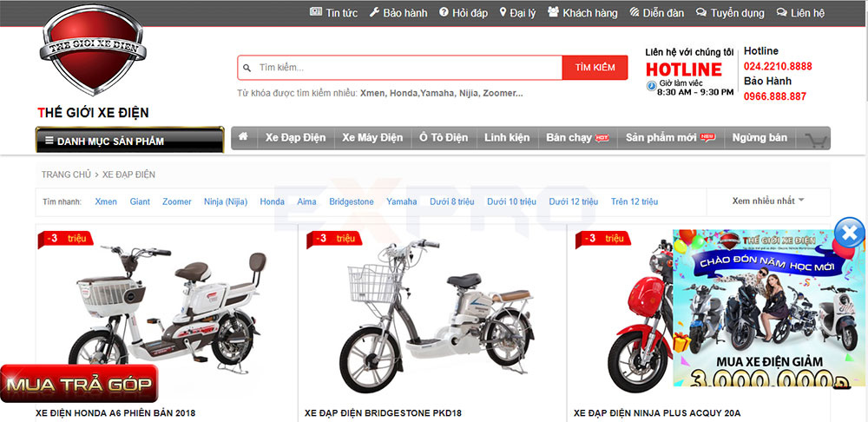Open the Sản phẩm mới menu
This screenshot has width=868, height=422.
tap(670, 138)
